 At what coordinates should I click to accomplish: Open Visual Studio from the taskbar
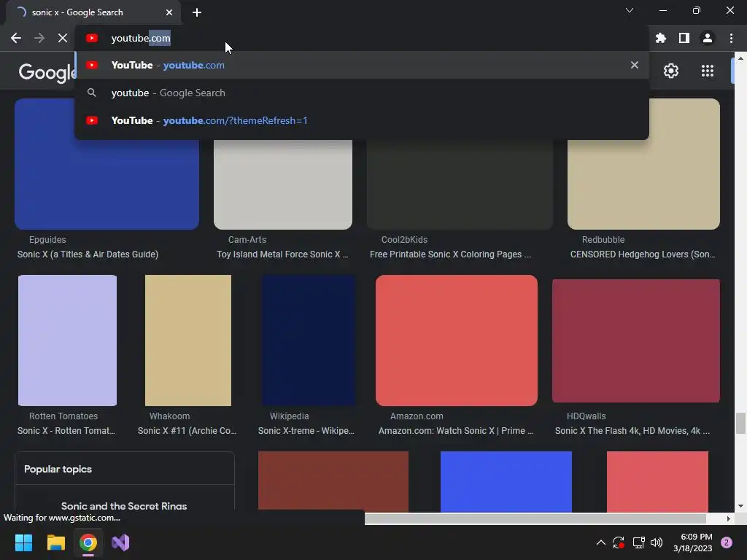(x=120, y=542)
